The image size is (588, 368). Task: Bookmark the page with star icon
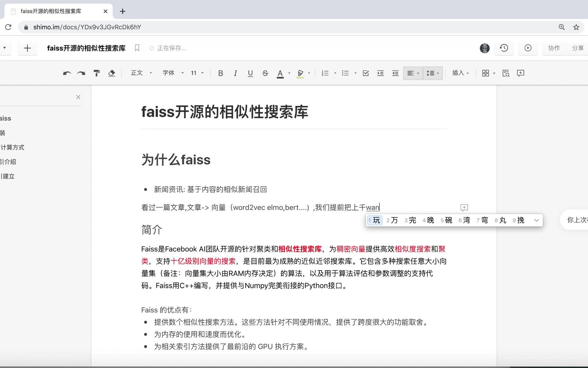(x=576, y=27)
